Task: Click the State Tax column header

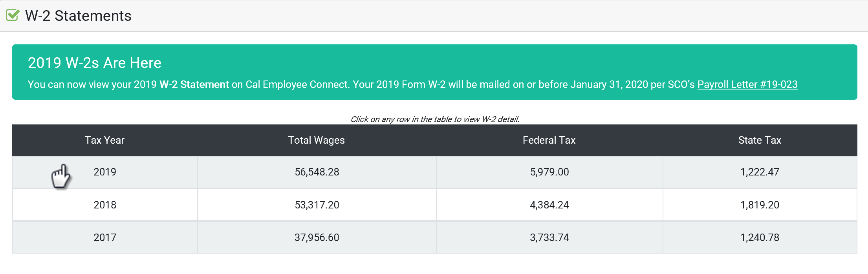Action: coord(760,140)
